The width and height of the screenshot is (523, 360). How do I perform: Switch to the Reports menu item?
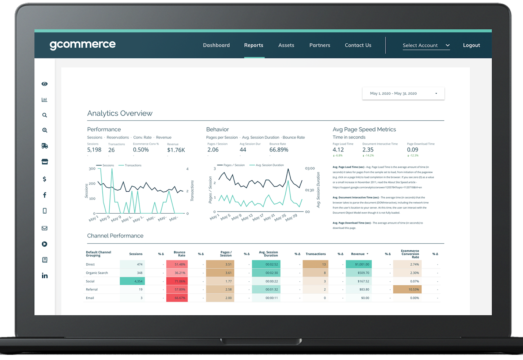[253, 45]
